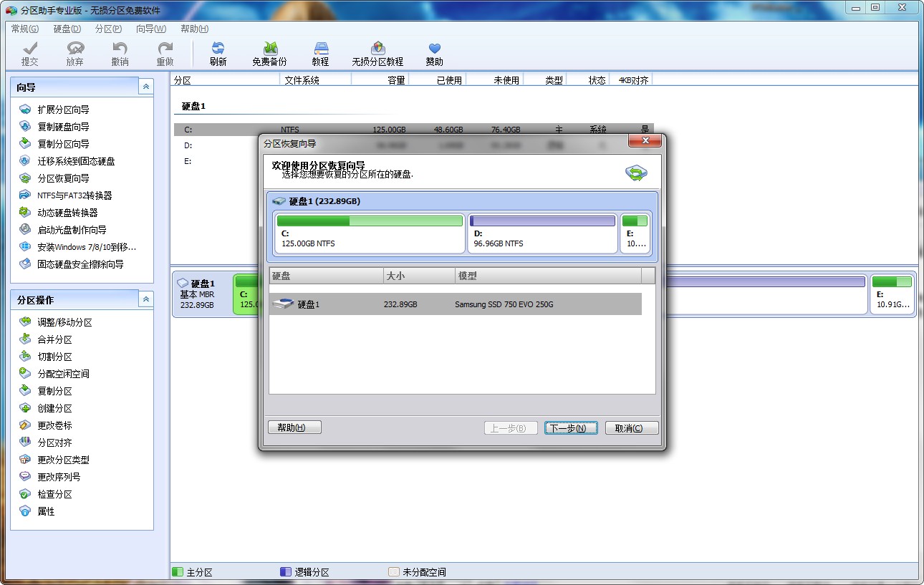
Task: Open NTFS与FAT32转换器 in sidebar
Action: [x=74, y=195]
